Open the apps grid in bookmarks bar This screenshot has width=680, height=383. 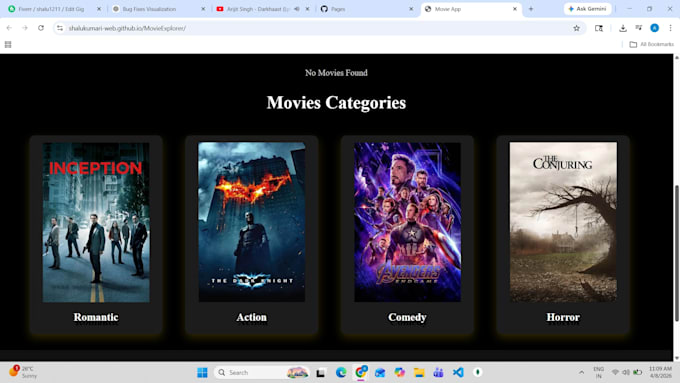tap(8, 44)
